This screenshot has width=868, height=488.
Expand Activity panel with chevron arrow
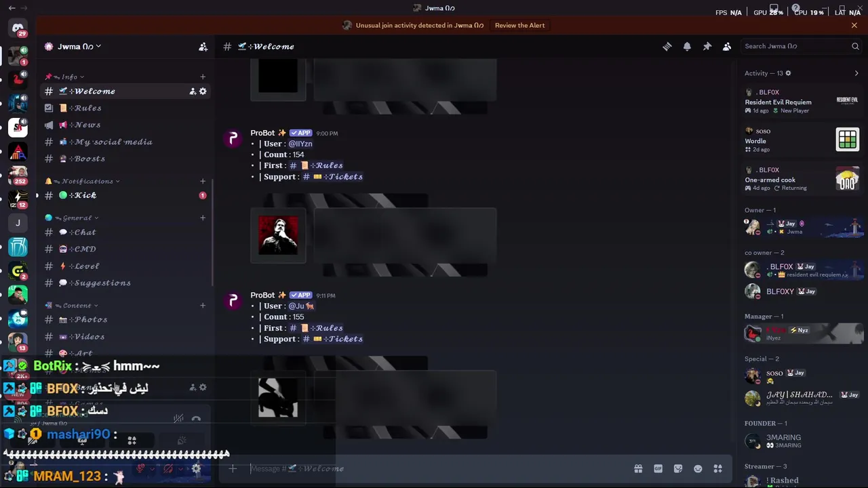pyautogui.click(x=856, y=73)
